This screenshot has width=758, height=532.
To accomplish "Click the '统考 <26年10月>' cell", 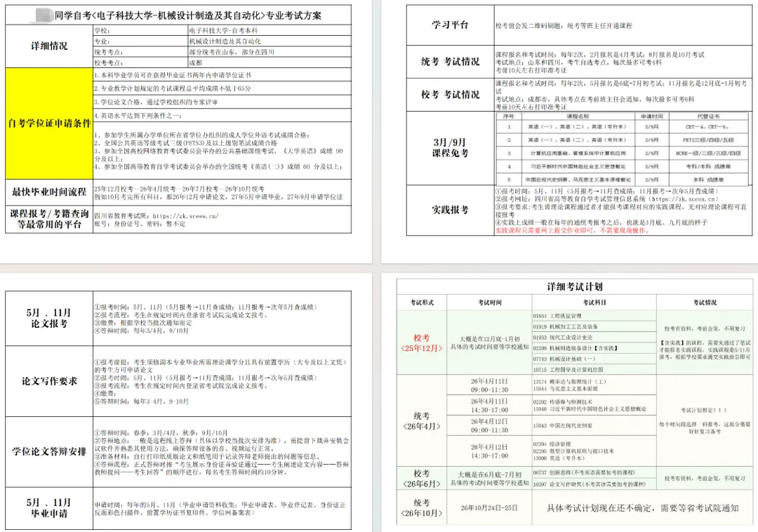I will pos(422,508).
